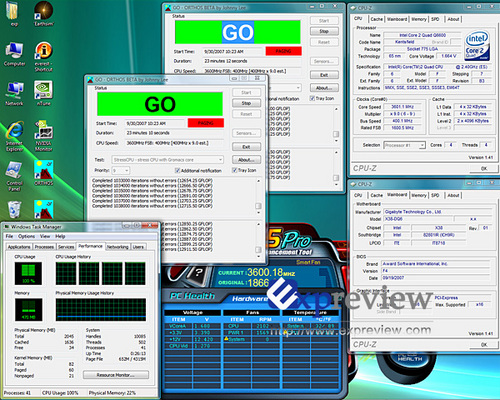Click OK in the CPU-Z mainboard window
500x400 pixels.
click(x=484, y=344)
